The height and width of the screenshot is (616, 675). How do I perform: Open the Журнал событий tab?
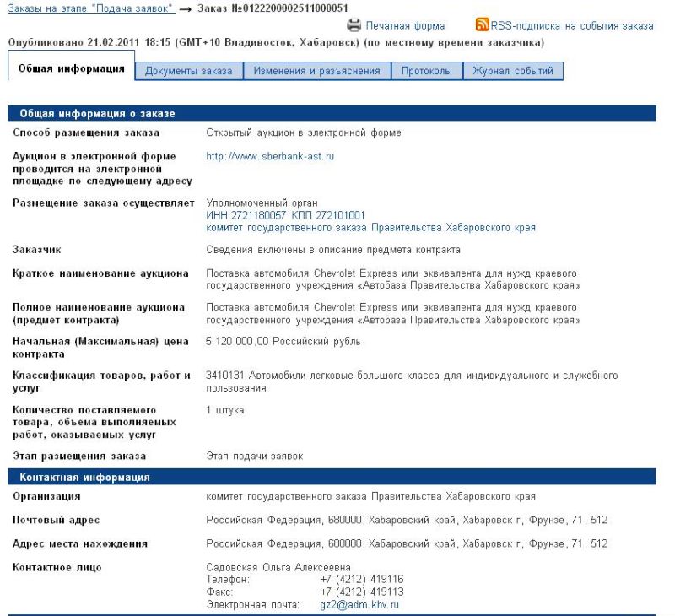[513, 71]
